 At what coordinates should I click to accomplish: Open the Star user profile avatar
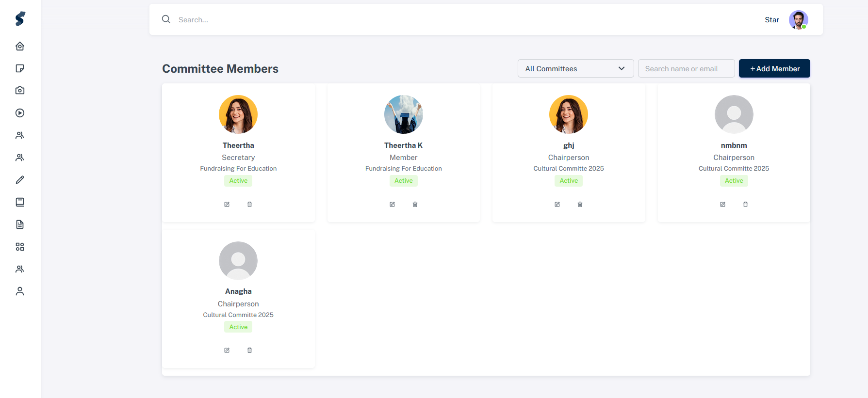click(798, 20)
